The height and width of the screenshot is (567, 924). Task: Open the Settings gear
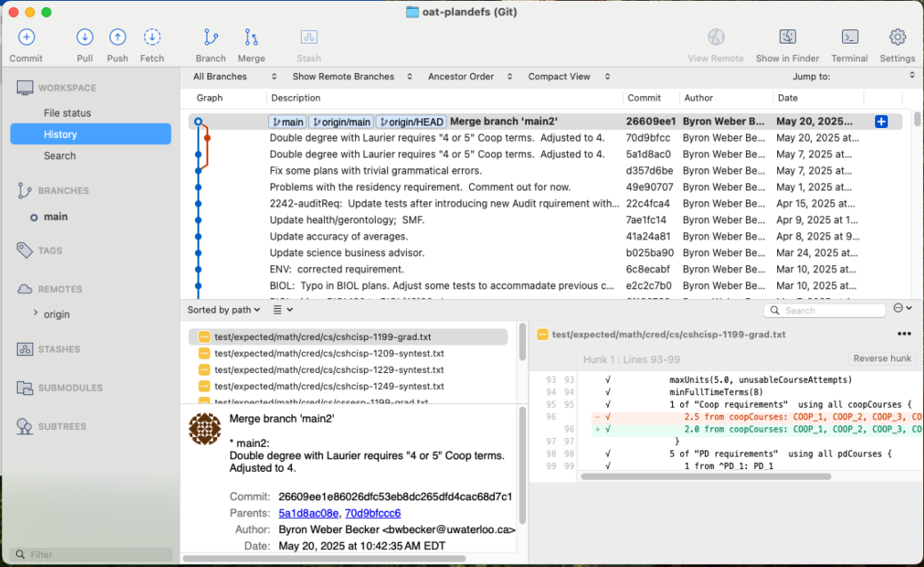click(897, 37)
